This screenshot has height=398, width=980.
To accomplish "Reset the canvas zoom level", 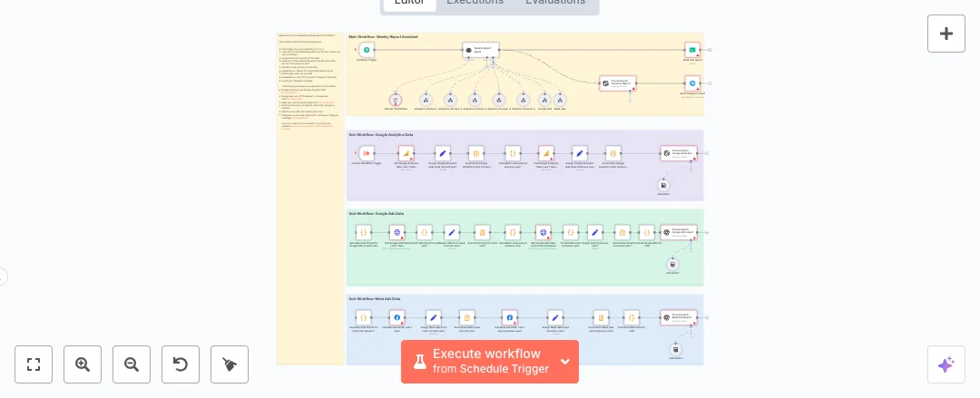I will click(181, 364).
